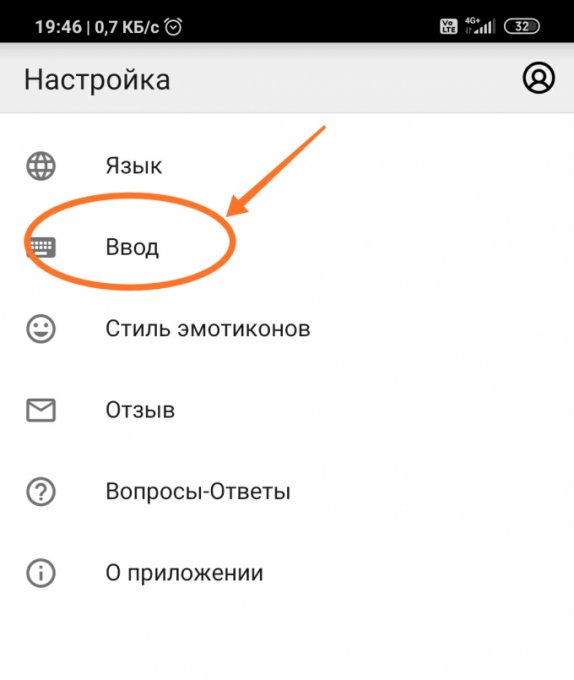This screenshot has width=574, height=680.
Task: Select the Отзыв feedback entry
Action: pyautogui.click(x=287, y=410)
